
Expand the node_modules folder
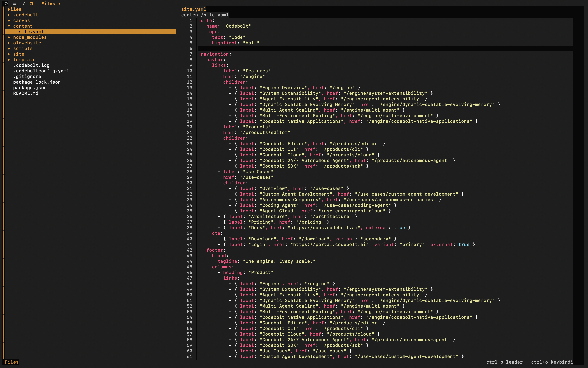coord(9,37)
